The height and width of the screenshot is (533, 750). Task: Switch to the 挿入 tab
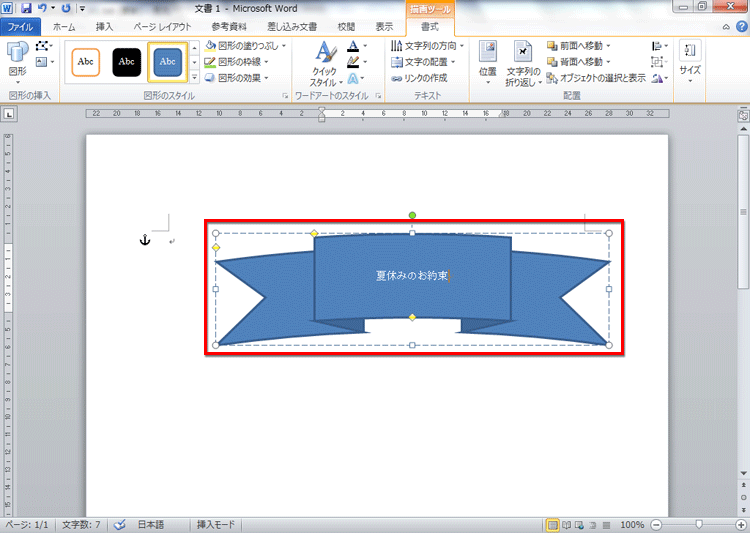104,27
